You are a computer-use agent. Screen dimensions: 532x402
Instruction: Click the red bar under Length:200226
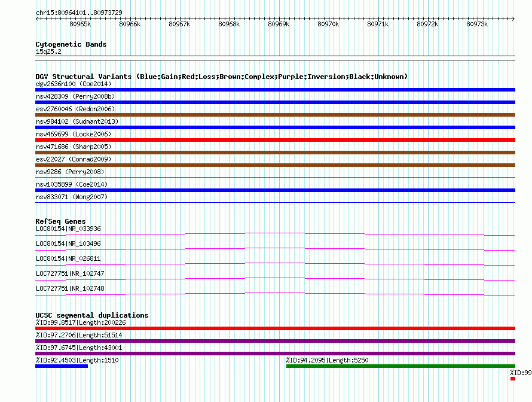coord(275,328)
